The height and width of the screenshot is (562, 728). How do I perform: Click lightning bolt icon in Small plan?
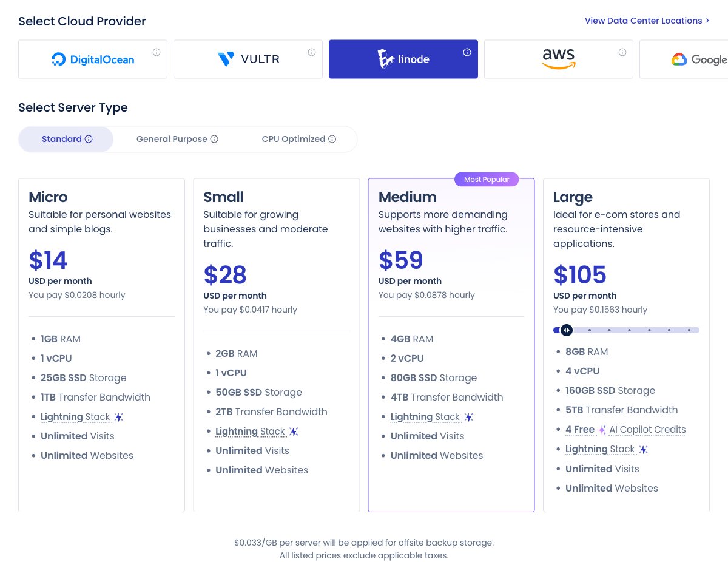coord(294,432)
